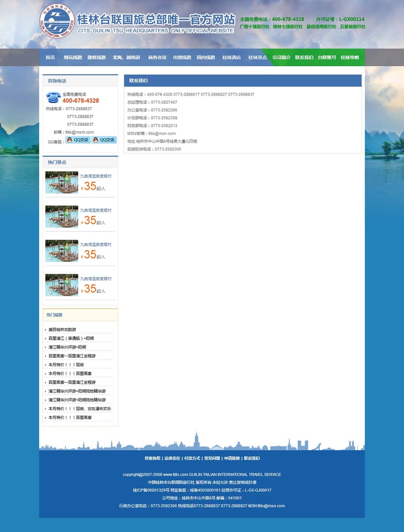The width and height of the screenshot is (404, 532).
Task: Open the 付款方式 footer link
Action: (x=192, y=458)
